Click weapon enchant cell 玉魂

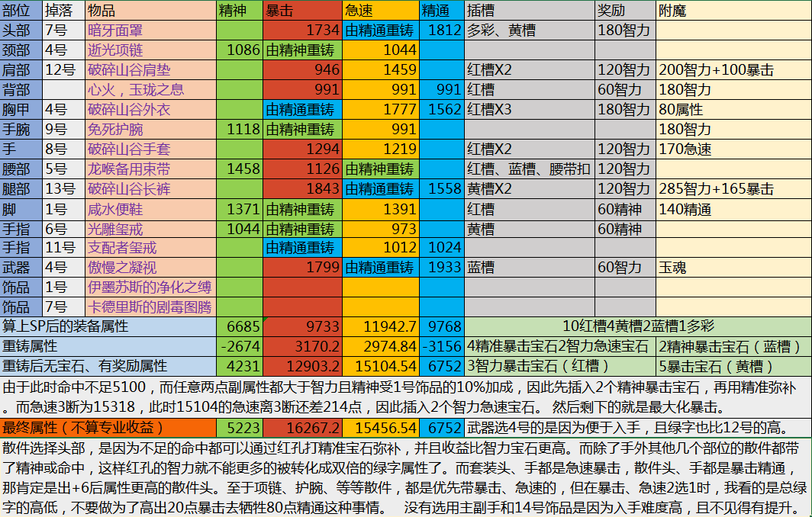coord(734,268)
